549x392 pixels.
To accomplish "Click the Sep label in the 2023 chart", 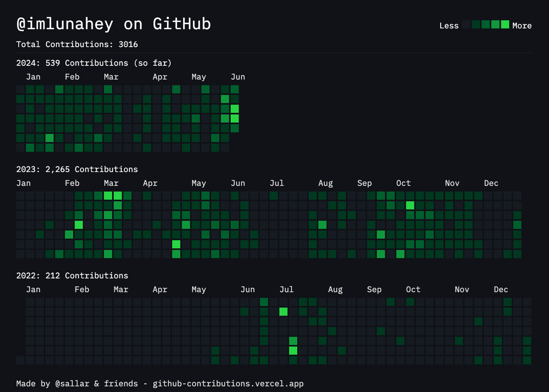I will click(x=365, y=183).
